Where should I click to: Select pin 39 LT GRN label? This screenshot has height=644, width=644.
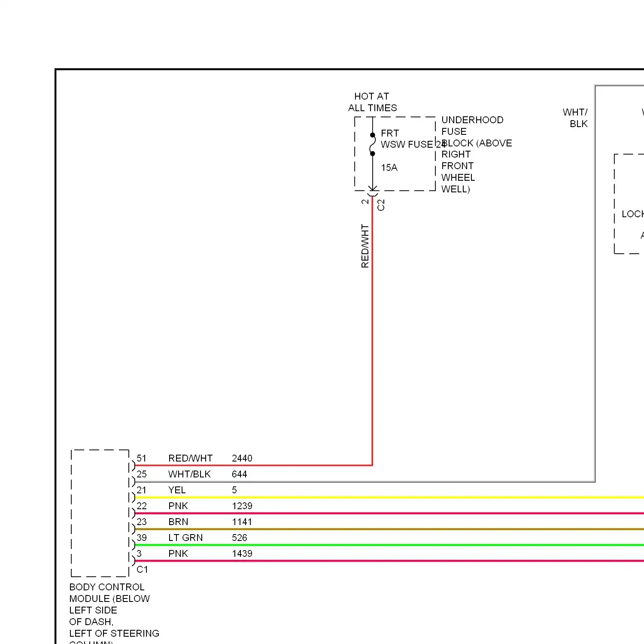click(x=185, y=538)
